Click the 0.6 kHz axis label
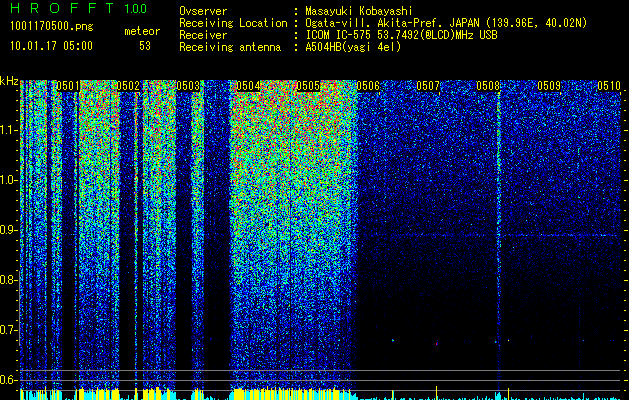Viewport: 629px width, 400px height. (x=9, y=380)
